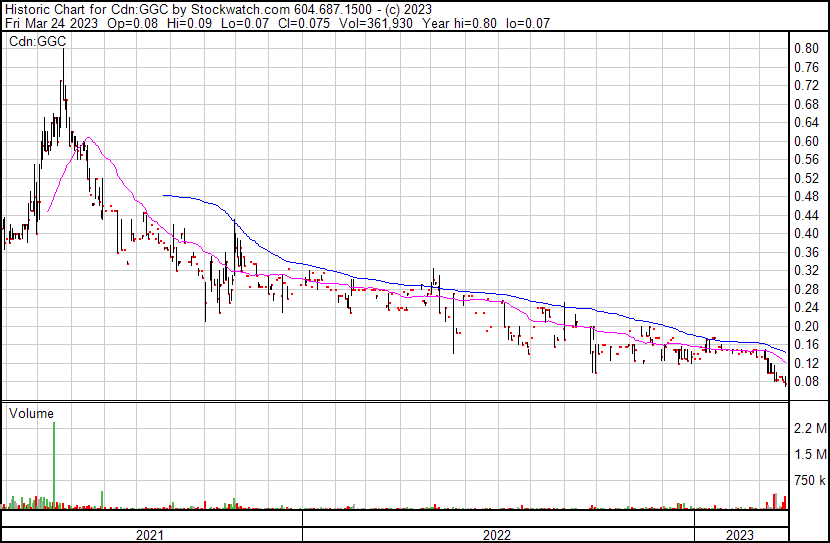
Task: Click the 0.40 price axis label
Action: pyautogui.click(x=806, y=233)
